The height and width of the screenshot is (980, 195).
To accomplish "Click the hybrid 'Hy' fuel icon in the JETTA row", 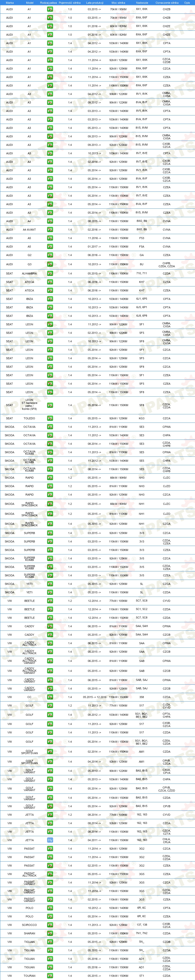I will [x=50, y=840].
